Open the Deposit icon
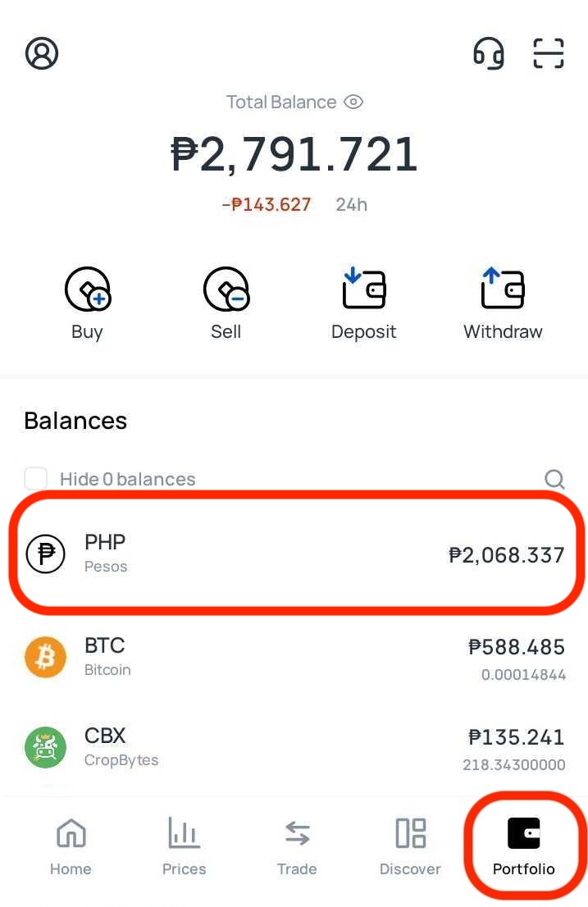This screenshot has height=907, width=588. pos(363,289)
